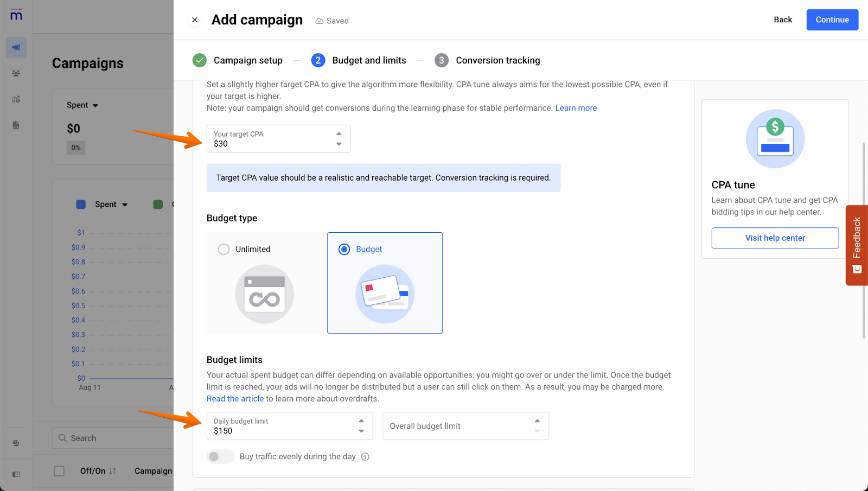Viewport: 868px width, 491px height.
Task: Click the Overall budget limit field
Action: pos(458,426)
